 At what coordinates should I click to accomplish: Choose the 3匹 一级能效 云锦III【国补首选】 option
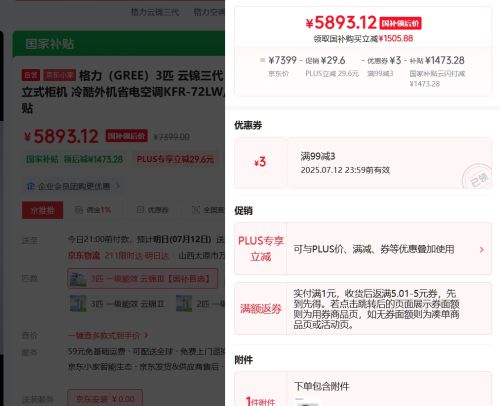[x=143, y=278]
